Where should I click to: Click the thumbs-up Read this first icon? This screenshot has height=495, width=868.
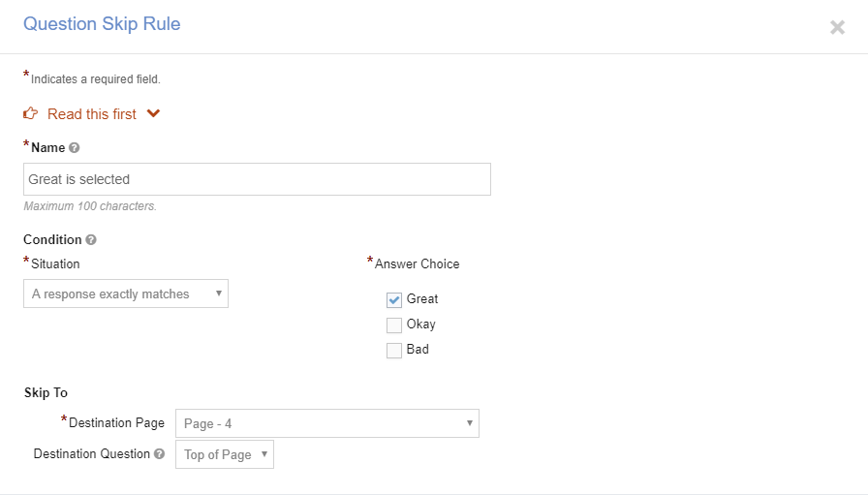click(x=30, y=113)
